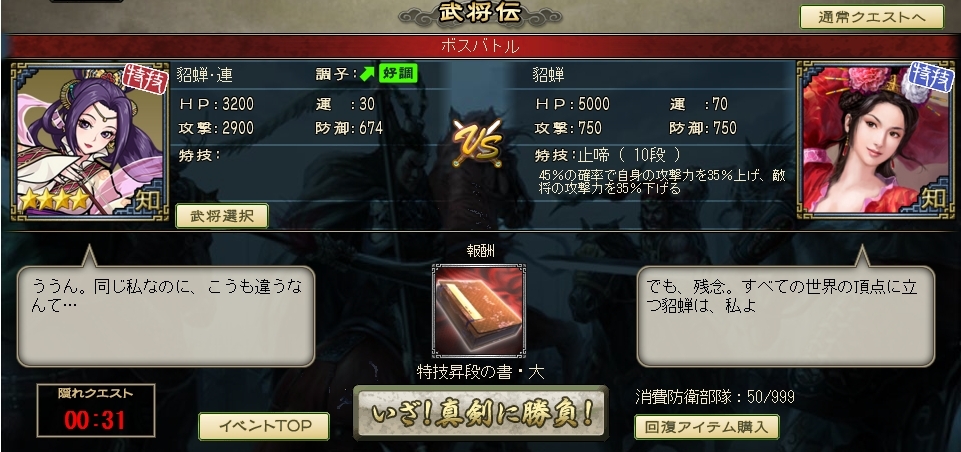This screenshot has height=452, width=961.
Task: Click the enemy 貂蝉 portrait in red dress
Action: click(875, 140)
